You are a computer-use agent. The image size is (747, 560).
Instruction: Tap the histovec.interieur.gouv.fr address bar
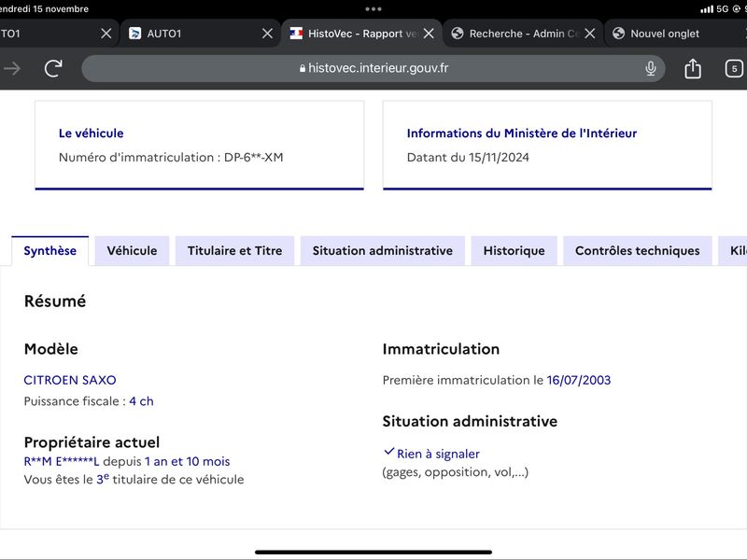tap(373, 68)
